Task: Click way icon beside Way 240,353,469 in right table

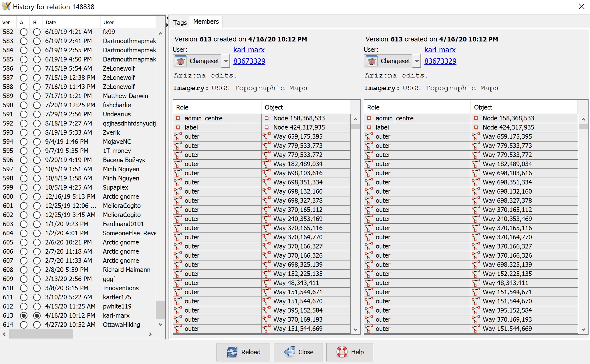Action: [x=476, y=219]
